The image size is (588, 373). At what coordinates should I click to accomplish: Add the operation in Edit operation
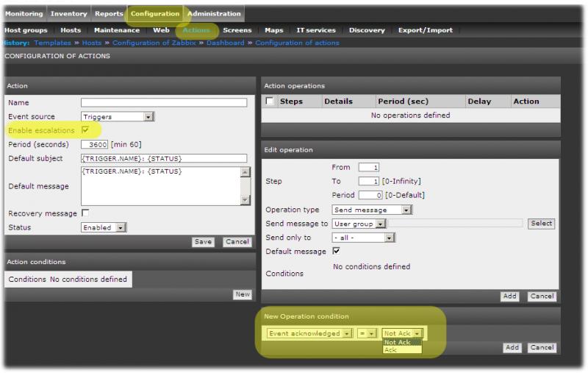click(x=509, y=296)
